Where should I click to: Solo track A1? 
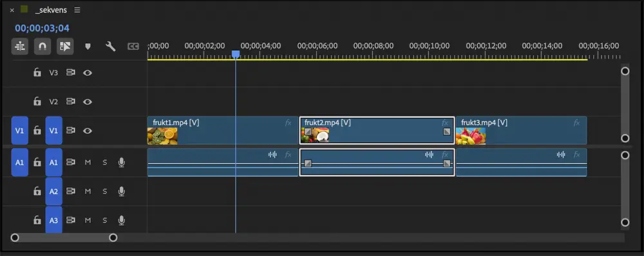(105, 163)
